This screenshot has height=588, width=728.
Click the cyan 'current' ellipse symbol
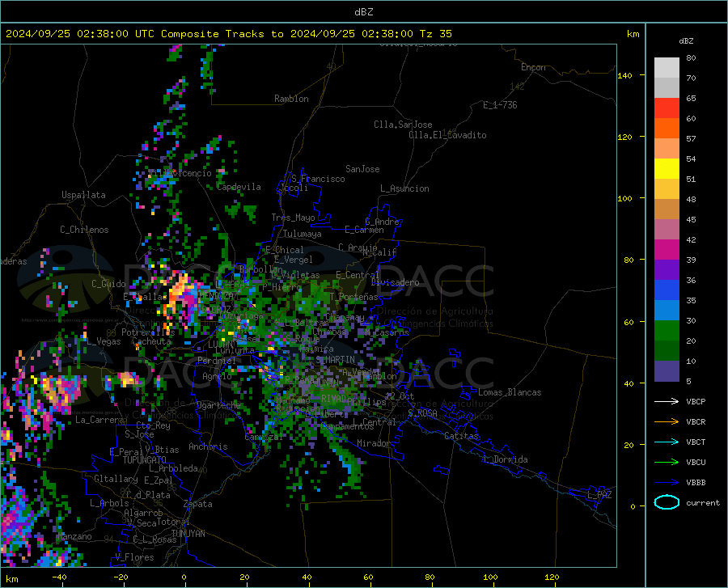667,502
